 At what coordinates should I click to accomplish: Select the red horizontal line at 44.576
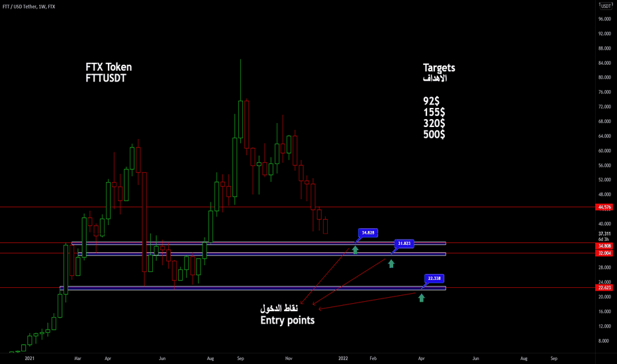point(297,207)
